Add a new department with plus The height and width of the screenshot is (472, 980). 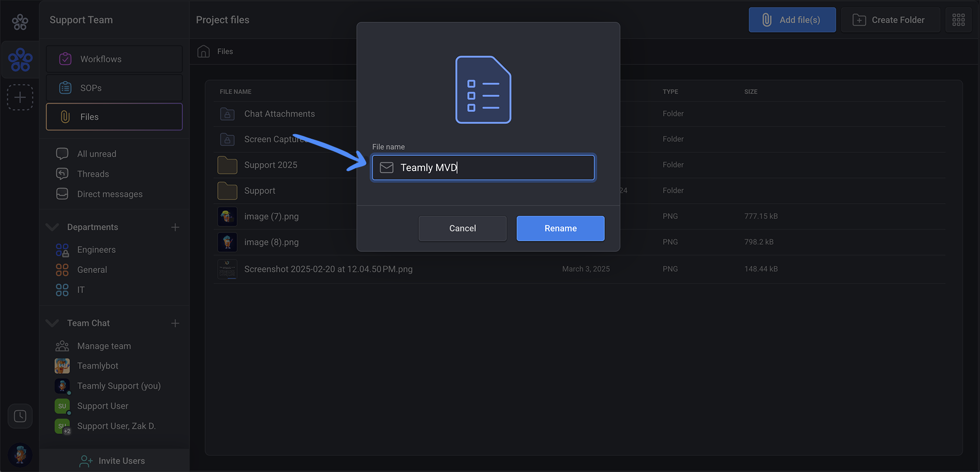pos(175,227)
